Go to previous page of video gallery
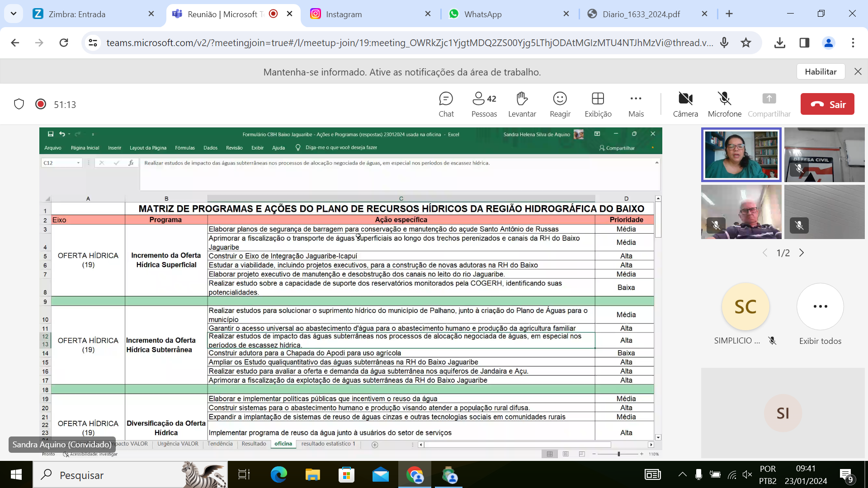The image size is (868, 488). tap(765, 253)
